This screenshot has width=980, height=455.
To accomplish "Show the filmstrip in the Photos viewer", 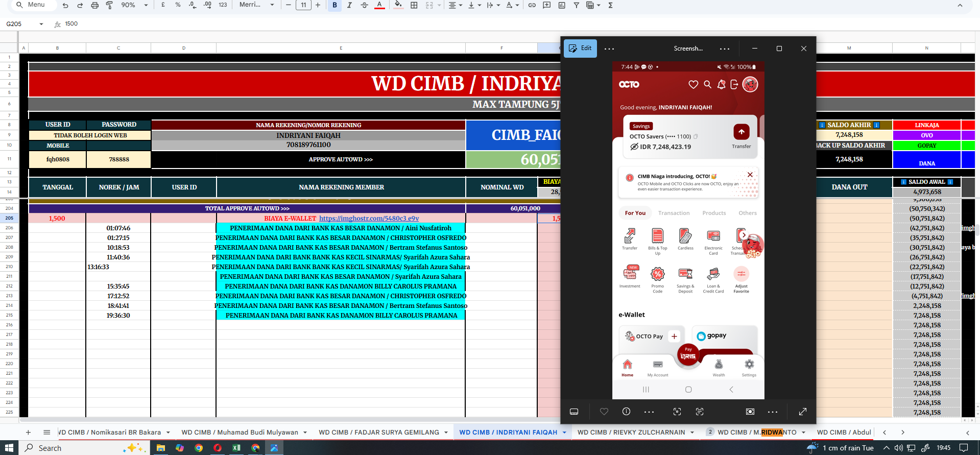I will pyautogui.click(x=574, y=412).
